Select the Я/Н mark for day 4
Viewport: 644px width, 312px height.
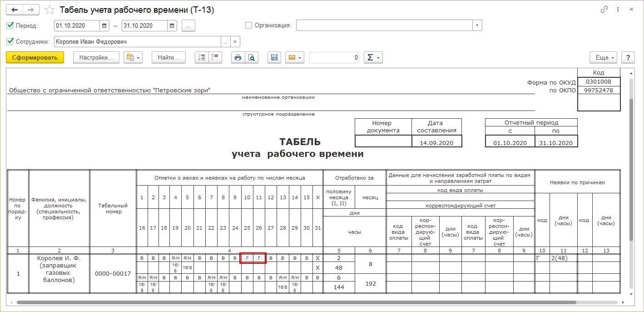click(x=176, y=258)
